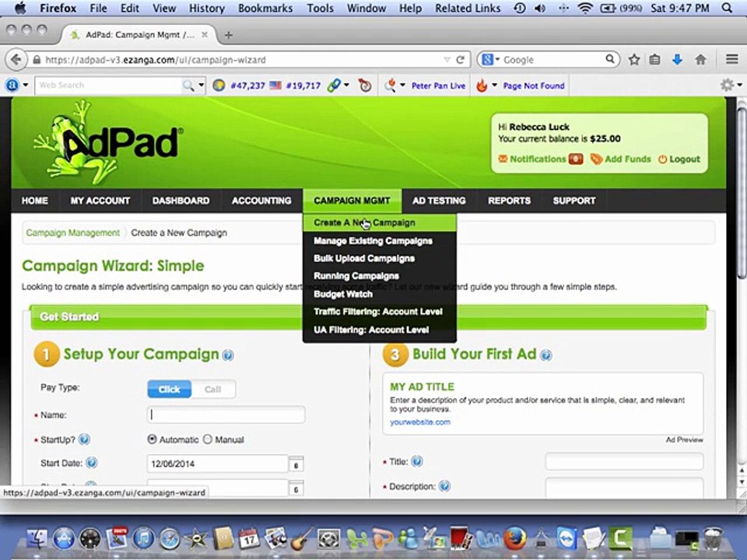
Task: Open the downloads arrow icon
Action: (677, 60)
